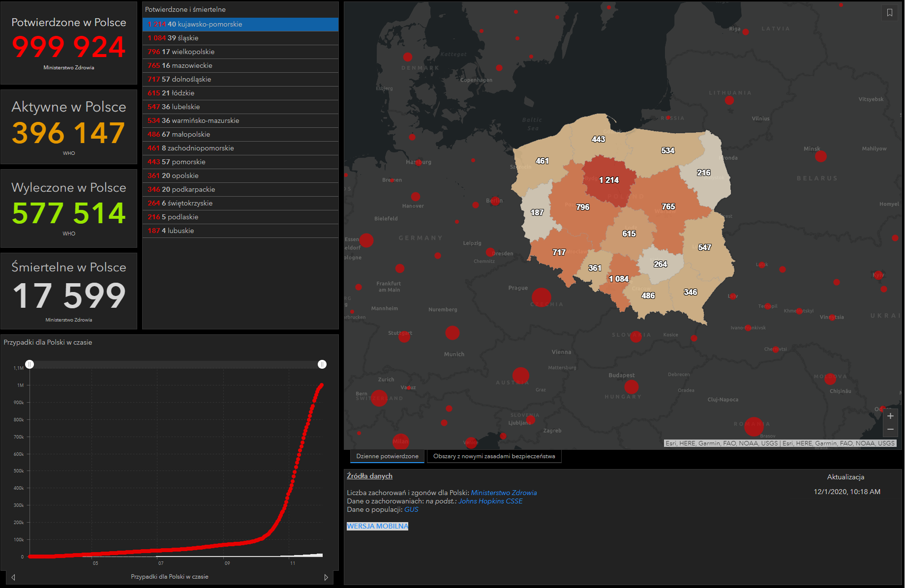Click the 717 region label on map
905x588 pixels.
click(559, 252)
